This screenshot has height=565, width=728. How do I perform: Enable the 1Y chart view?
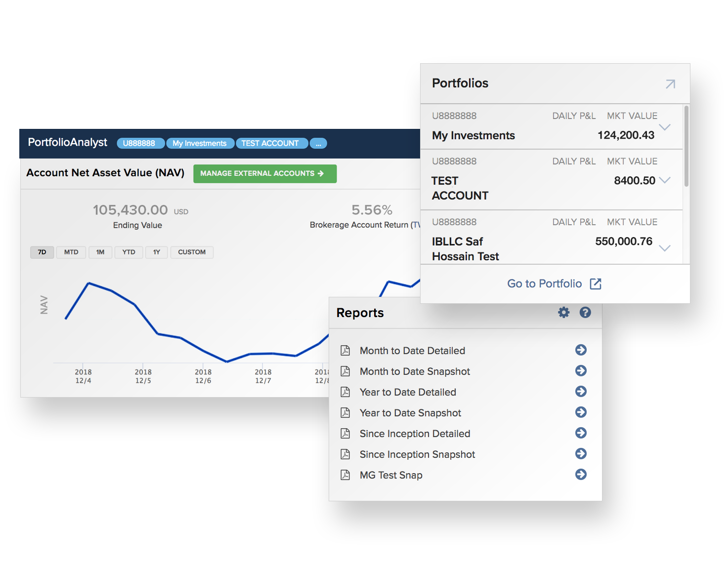[x=156, y=252]
